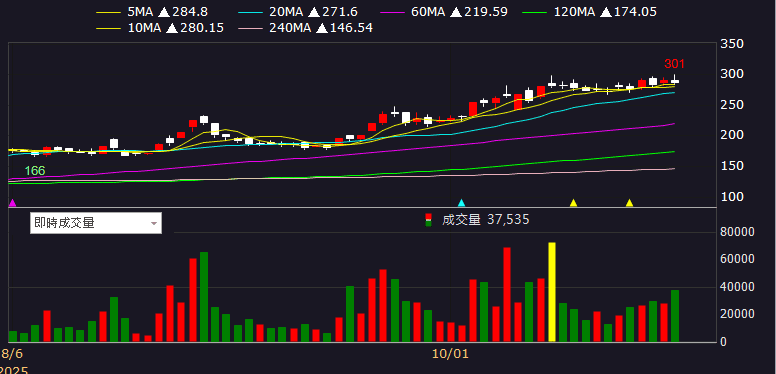Click the 20MA 271.6 legend entry

[x=297, y=11]
